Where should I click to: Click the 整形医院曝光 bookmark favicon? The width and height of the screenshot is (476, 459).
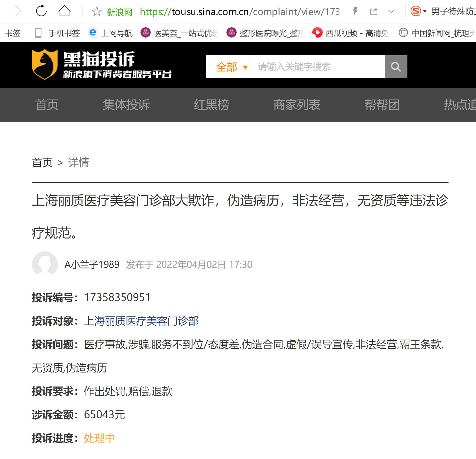pos(231,32)
